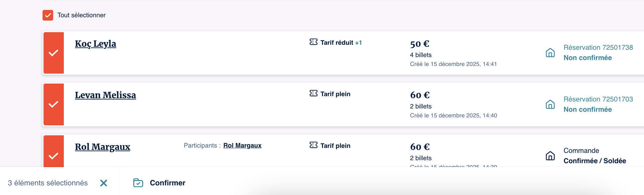This screenshot has height=195, width=644.
Task: Expand the +1 extra tariffs indicator
Action: [x=358, y=43]
